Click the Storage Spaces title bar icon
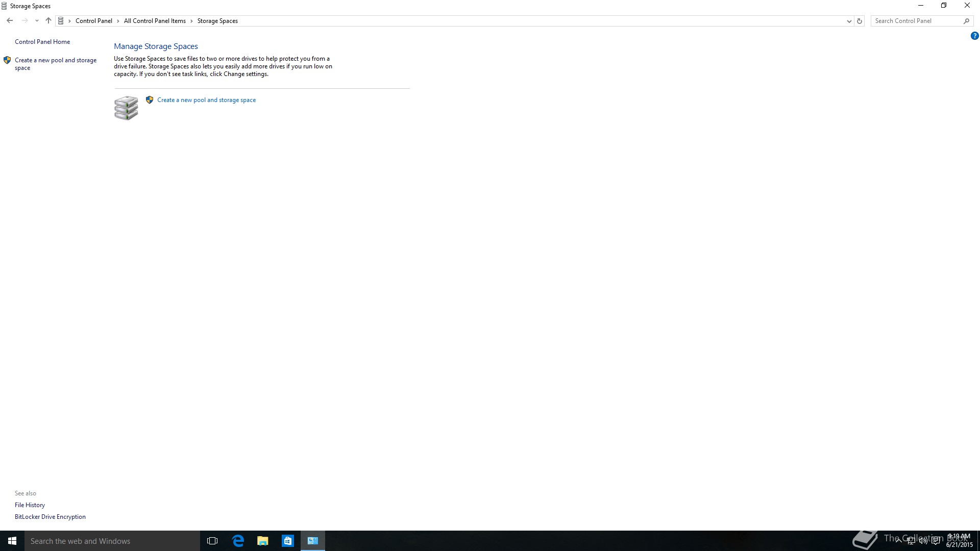980x551 pixels. [4, 6]
